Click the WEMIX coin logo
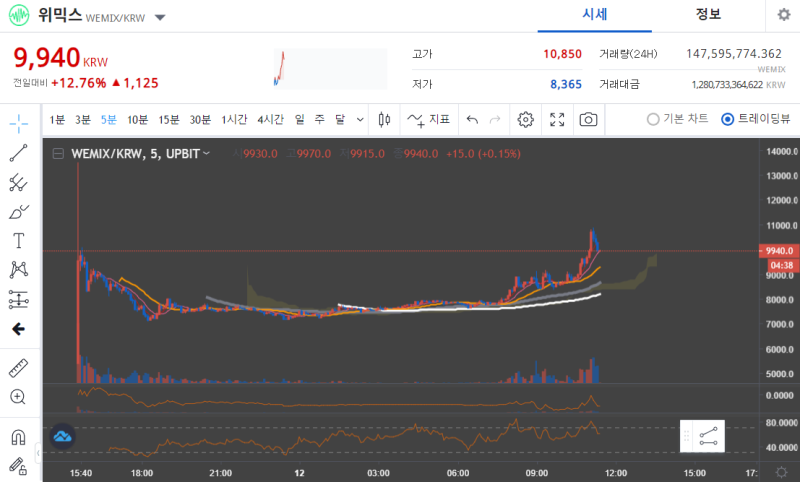Image resolution: width=800 pixels, height=482 pixels. tap(19, 15)
